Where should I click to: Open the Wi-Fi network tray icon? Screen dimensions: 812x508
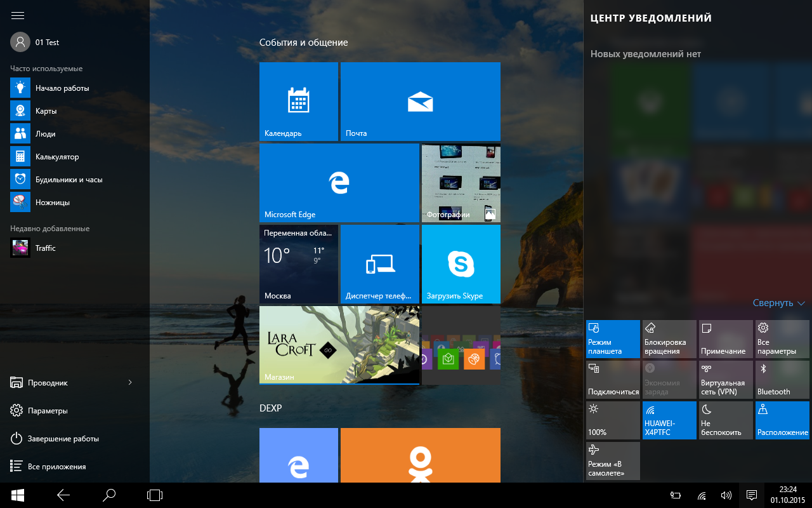tap(702, 495)
